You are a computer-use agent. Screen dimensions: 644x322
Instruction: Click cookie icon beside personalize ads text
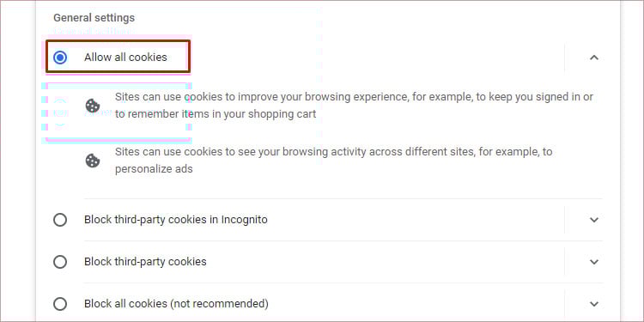click(x=93, y=161)
